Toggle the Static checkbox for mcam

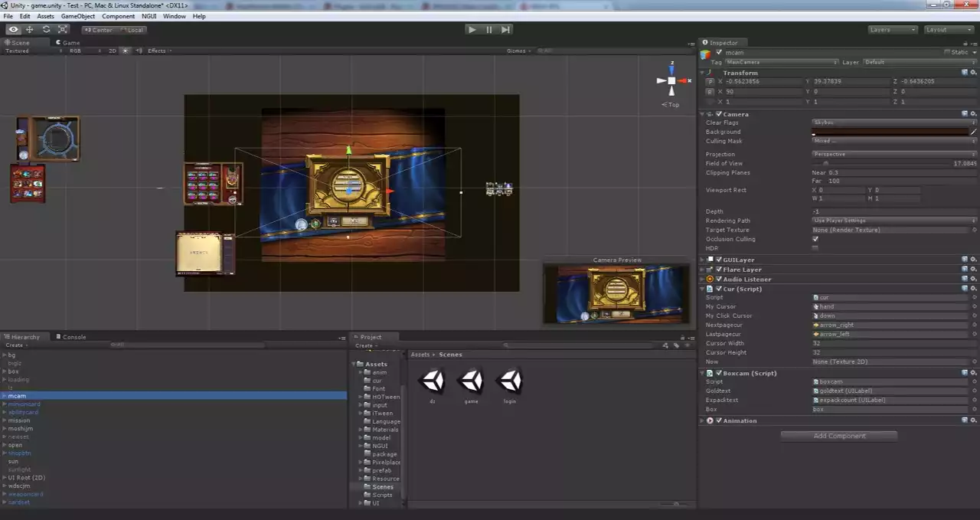tap(948, 53)
